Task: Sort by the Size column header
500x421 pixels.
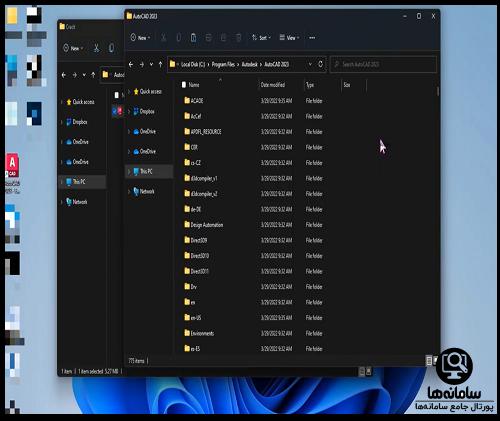Action: point(347,85)
